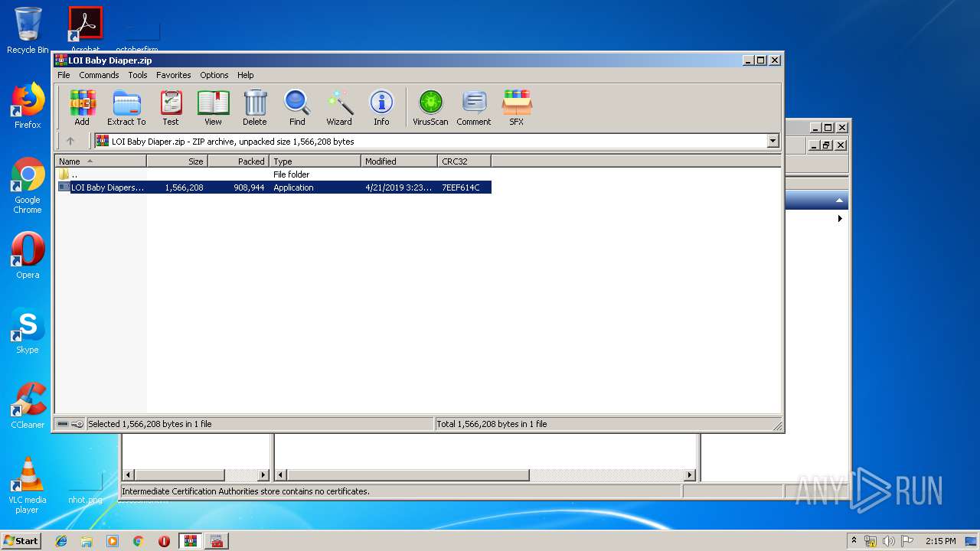Sort files by Modified column
This screenshot has width=980, height=551.
coord(399,161)
